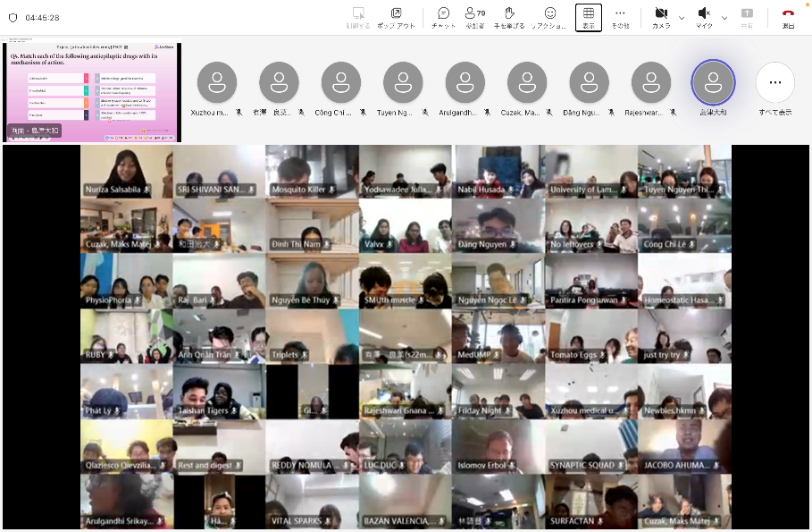Click the red leave call button
This screenshot has height=532, width=812.
[x=788, y=16]
